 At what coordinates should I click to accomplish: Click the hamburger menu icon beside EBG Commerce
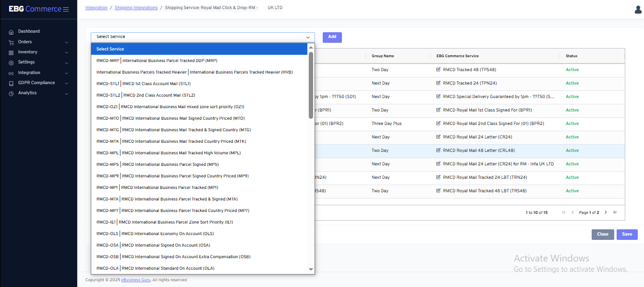66,9
